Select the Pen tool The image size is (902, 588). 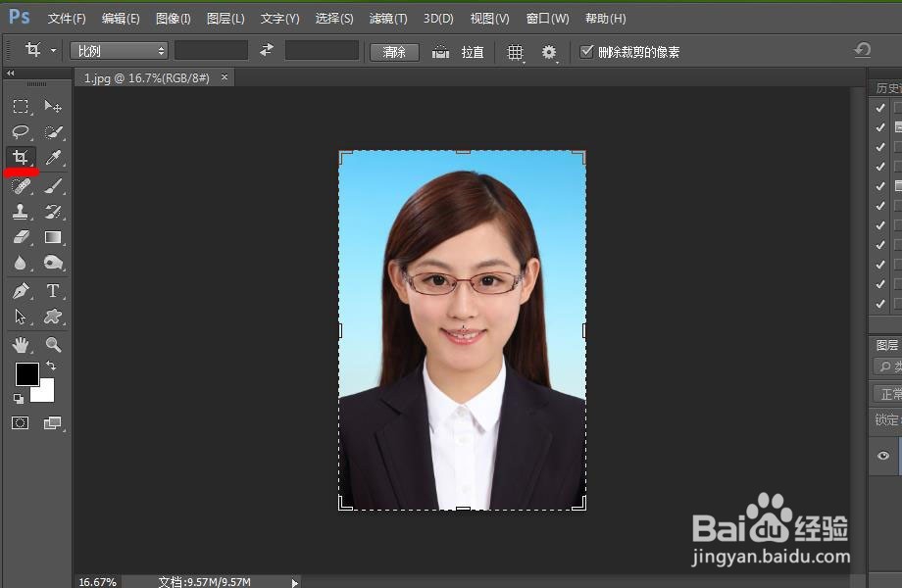[x=20, y=291]
